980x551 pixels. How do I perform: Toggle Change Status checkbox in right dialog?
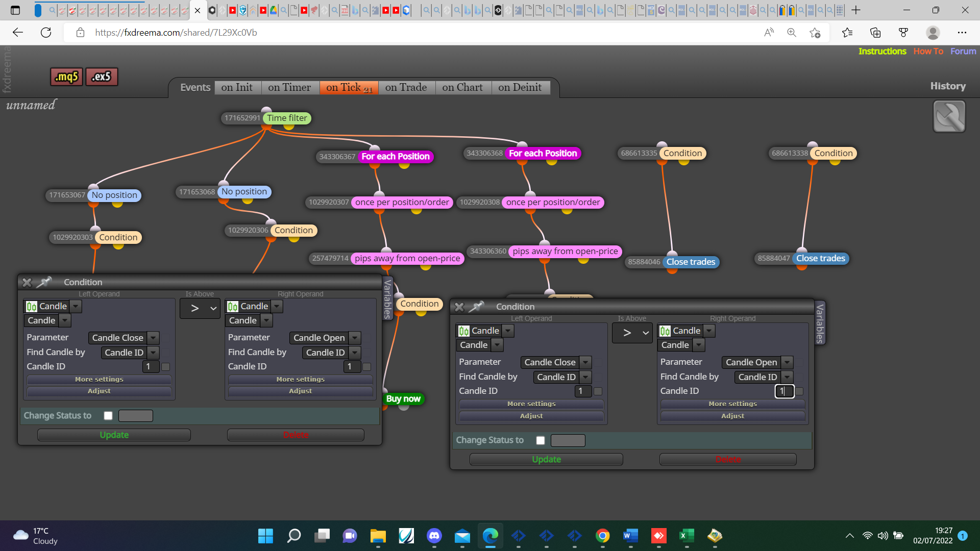[x=541, y=440]
